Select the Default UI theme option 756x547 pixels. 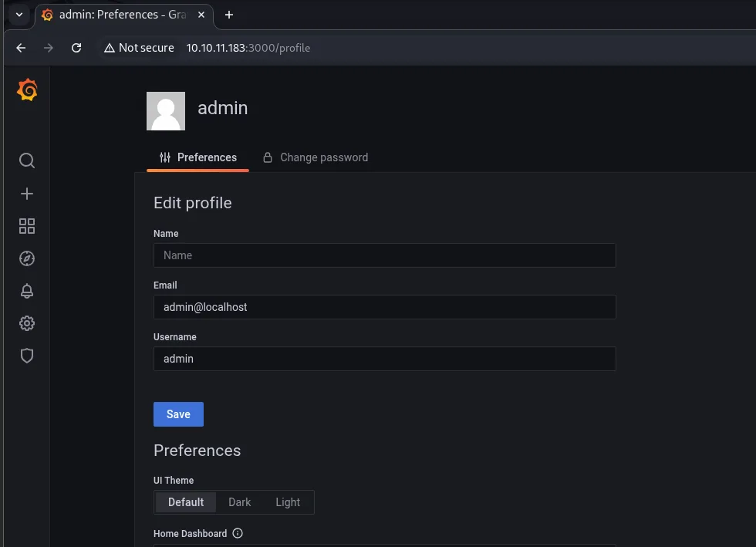point(186,502)
